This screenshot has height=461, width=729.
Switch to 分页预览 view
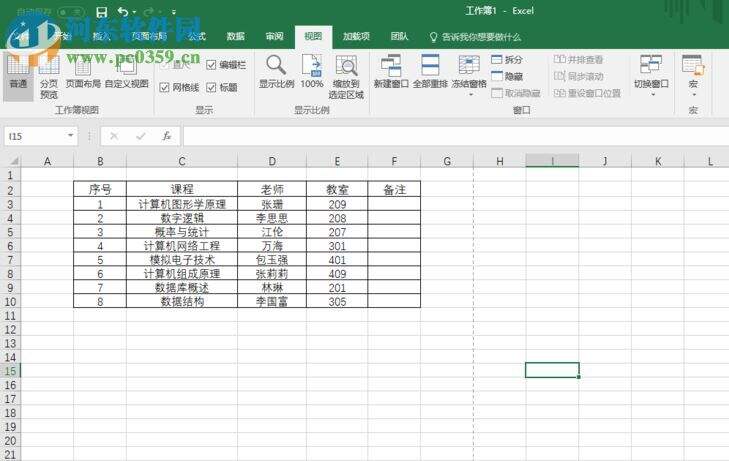[x=49, y=77]
